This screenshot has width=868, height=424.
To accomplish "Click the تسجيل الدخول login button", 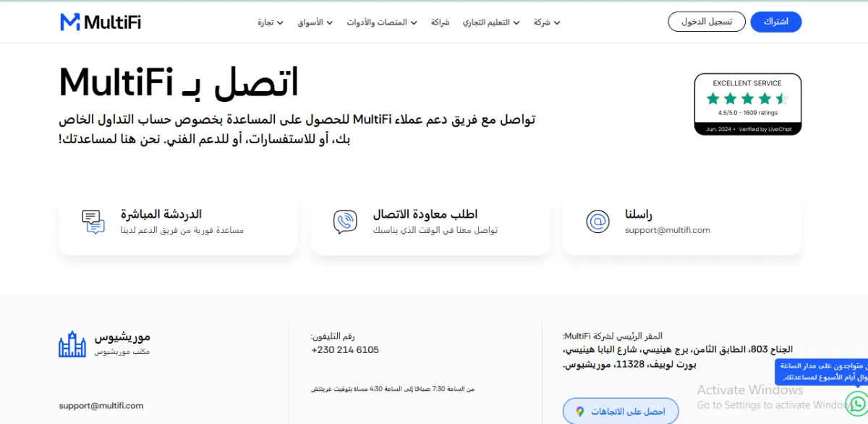I will click(707, 22).
